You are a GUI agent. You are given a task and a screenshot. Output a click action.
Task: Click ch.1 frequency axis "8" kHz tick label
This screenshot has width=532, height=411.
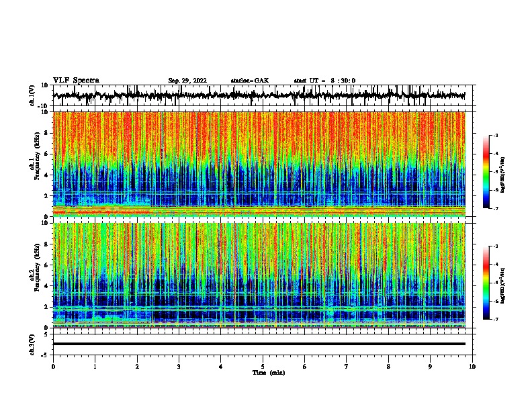46,133
